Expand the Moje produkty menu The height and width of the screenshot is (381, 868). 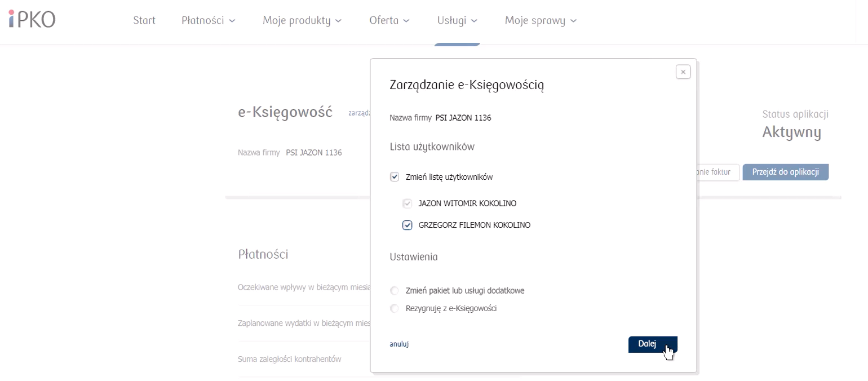coord(302,21)
